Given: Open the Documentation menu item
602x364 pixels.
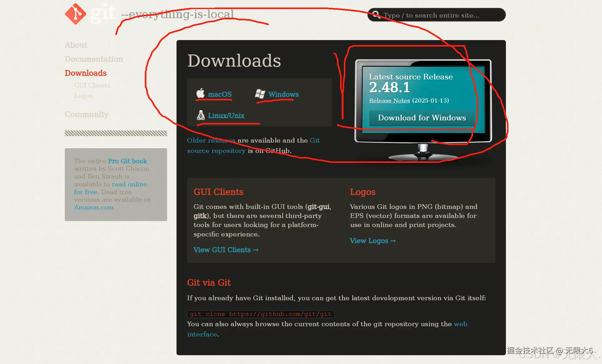Looking at the screenshot, I should pos(94,59).
